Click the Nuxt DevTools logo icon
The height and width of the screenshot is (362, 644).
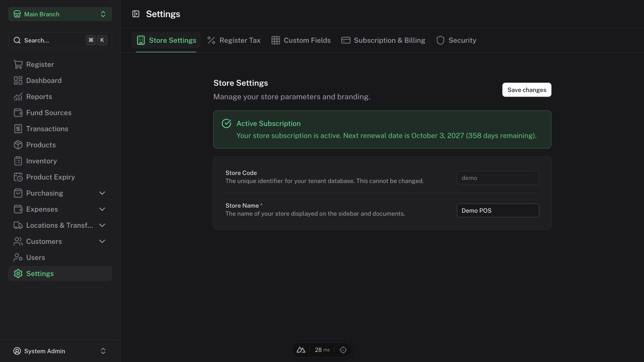301,350
